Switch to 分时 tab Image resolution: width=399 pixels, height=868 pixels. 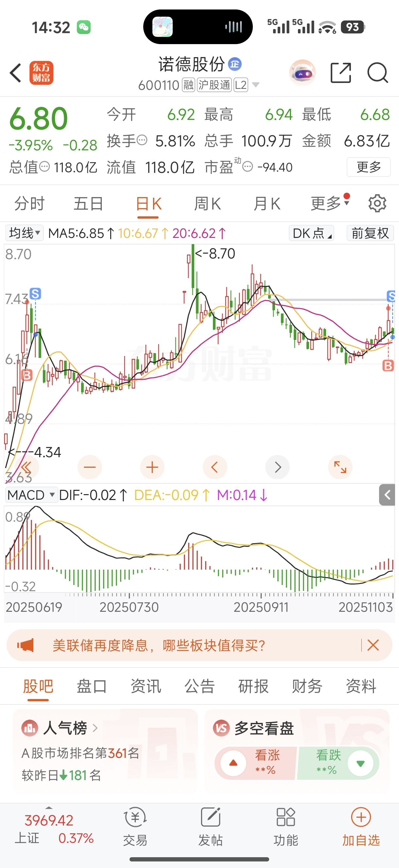click(x=29, y=204)
